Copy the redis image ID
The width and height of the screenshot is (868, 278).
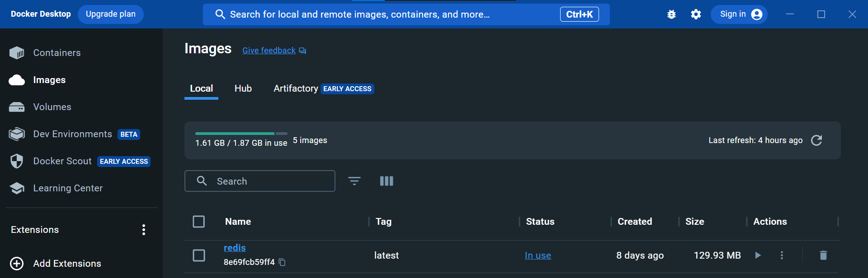tap(282, 262)
